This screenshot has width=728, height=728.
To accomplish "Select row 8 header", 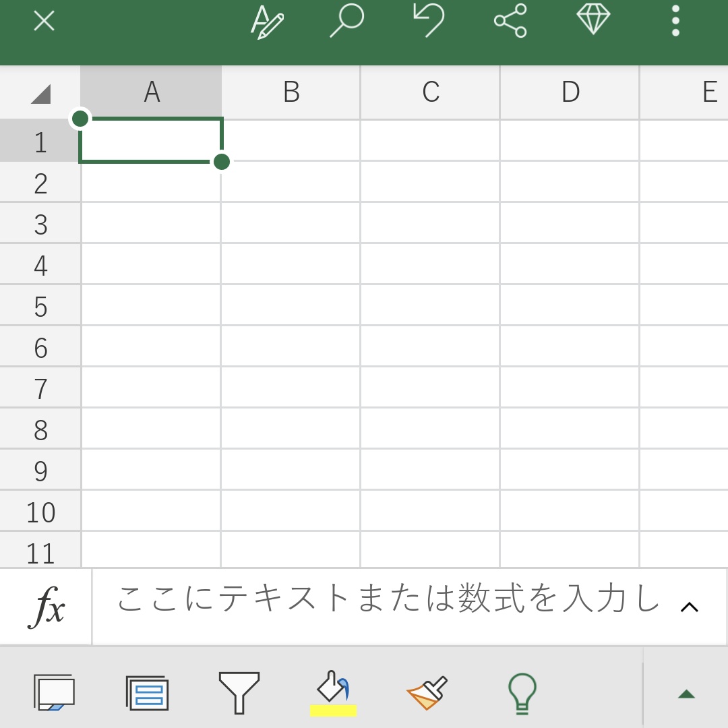I will [40, 428].
